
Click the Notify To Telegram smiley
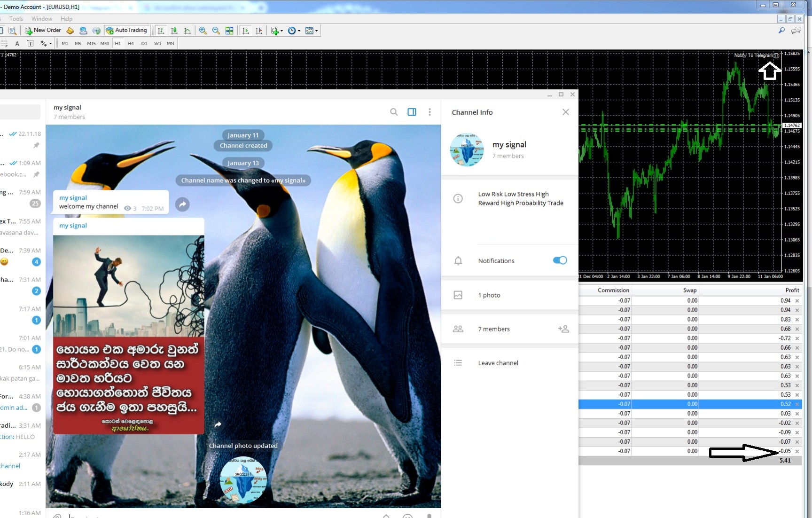click(x=776, y=55)
